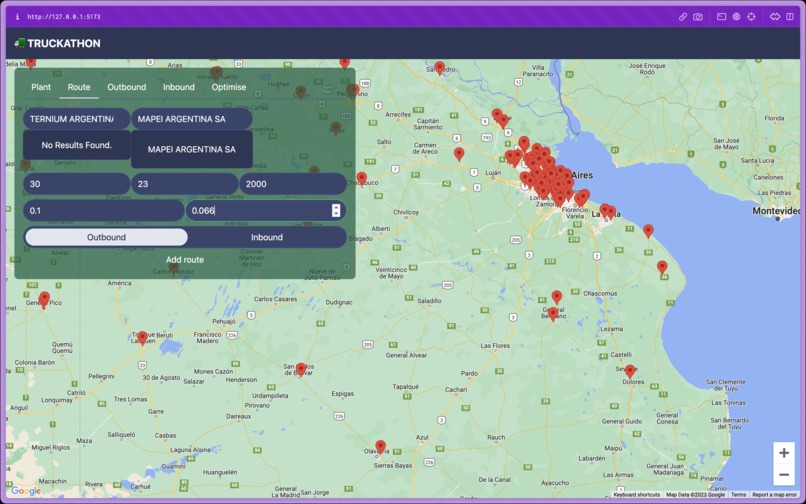The height and width of the screenshot is (504, 806).
Task: Select the Outbound direction toggle
Action: (106, 237)
